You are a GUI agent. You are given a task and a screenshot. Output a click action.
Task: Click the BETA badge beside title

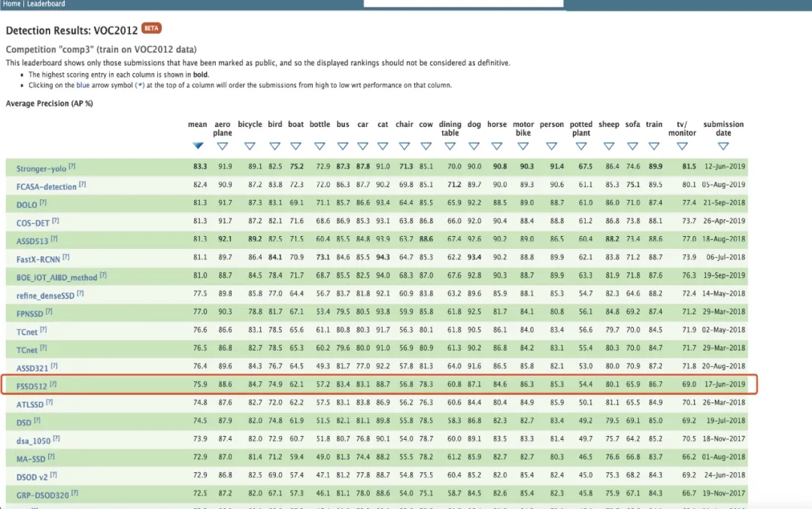coord(152,29)
